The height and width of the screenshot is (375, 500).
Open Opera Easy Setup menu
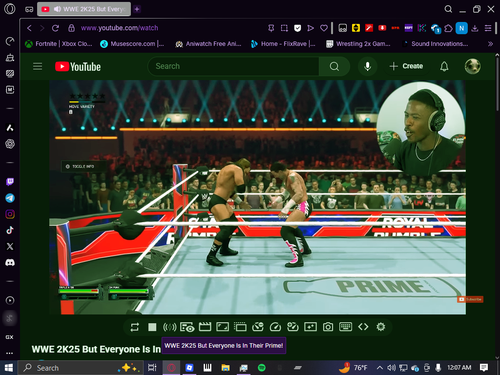click(488, 28)
